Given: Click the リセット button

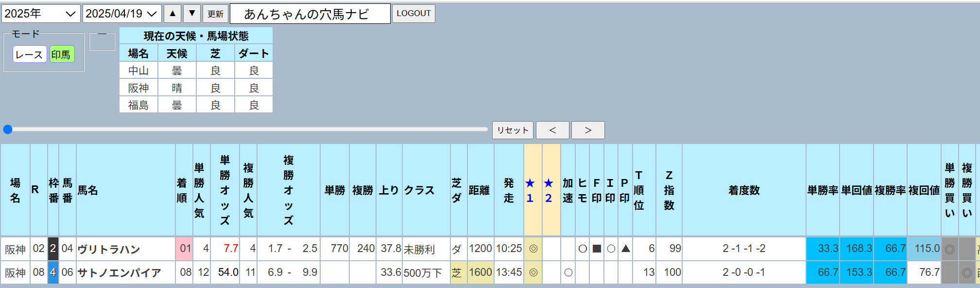Looking at the screenshot, I should click(513, 130).
